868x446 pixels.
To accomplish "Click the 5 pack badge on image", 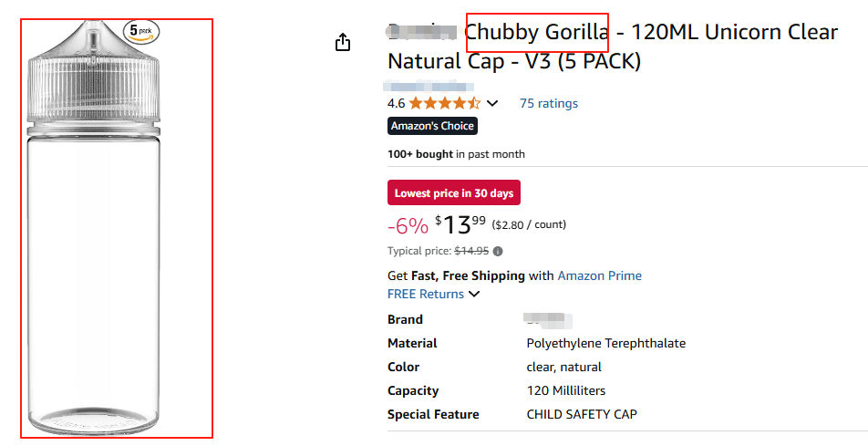I will pos(141,31).
